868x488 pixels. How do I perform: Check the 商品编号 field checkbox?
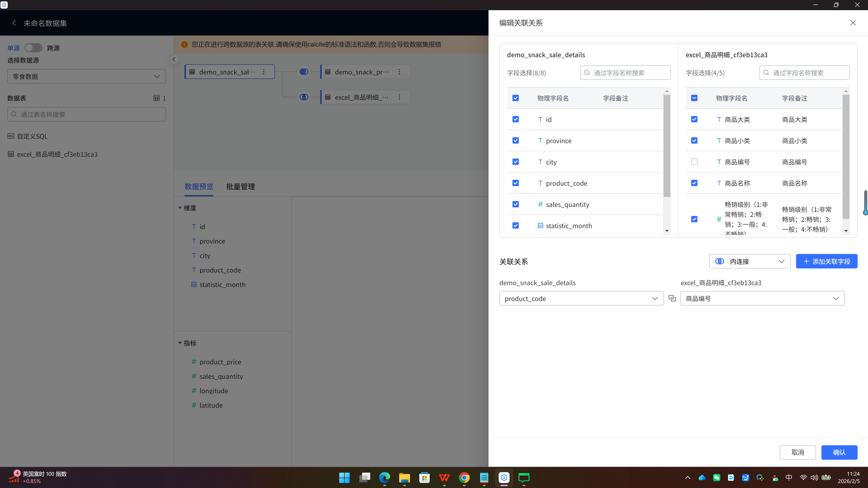[694, 162]
